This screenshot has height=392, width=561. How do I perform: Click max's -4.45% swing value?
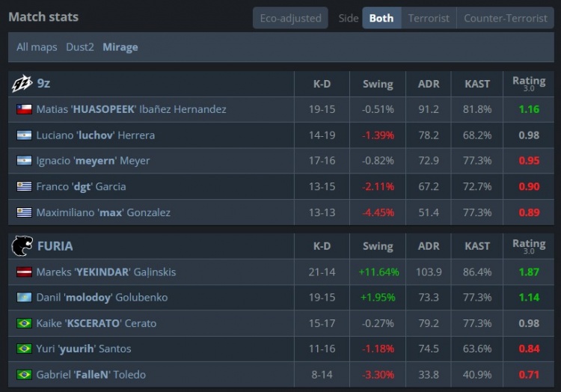pos(378,212)
